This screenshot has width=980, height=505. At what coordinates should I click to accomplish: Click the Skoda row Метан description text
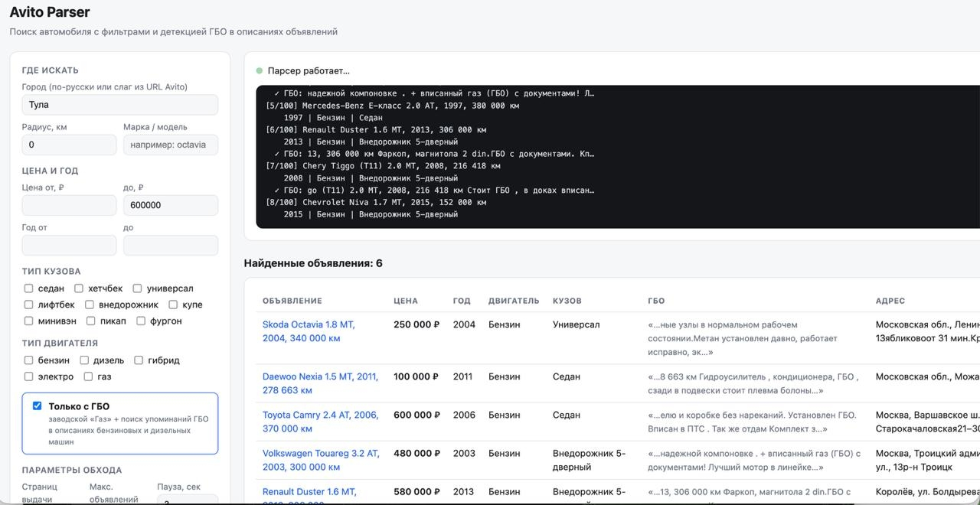[x=743, y=338]
